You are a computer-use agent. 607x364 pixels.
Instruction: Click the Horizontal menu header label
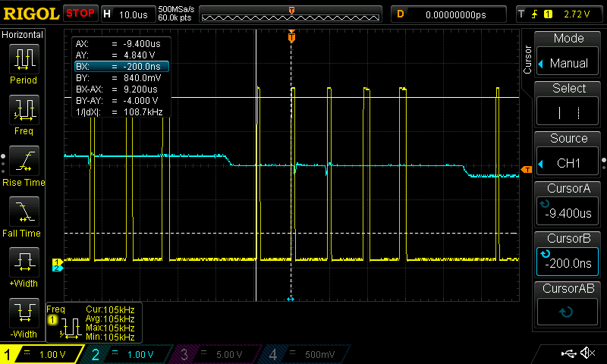[x=23, y=35]
